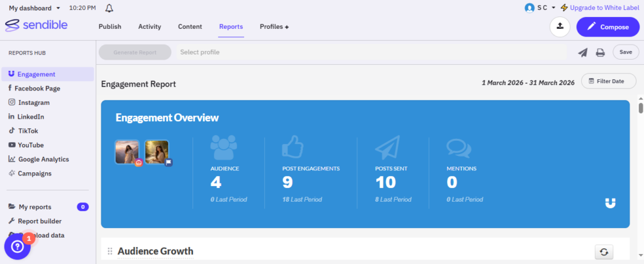Switch to the Publish tab
This screenshot has width=644, height=264.
tap(109, 26)
